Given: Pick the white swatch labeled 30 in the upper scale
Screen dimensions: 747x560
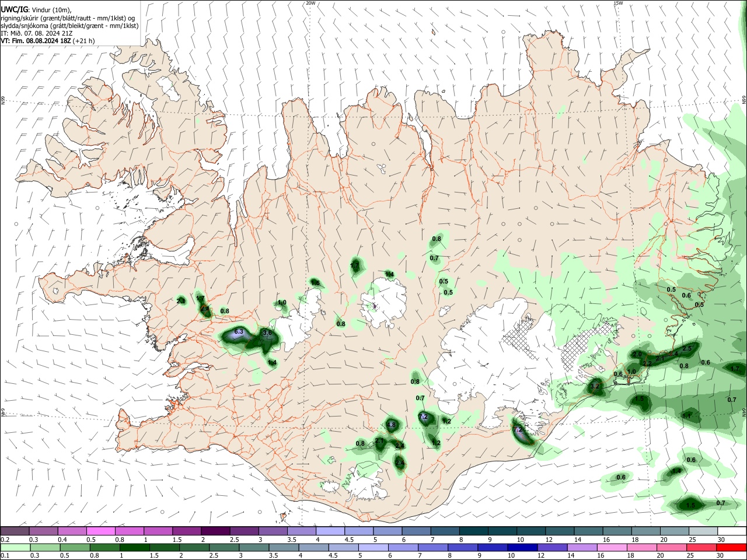Looking at the screenshot, I should tap(732, 531).
